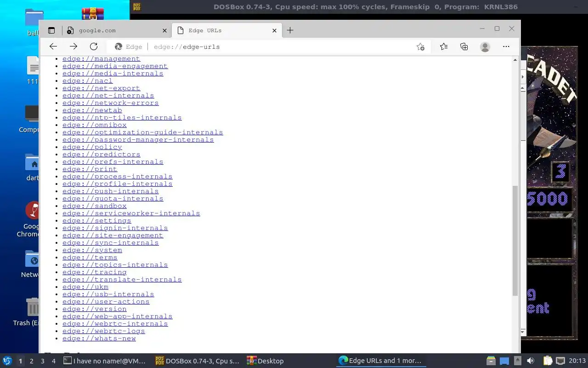Close the google.com tab
This screenshot has width=588, height=368.
[165, 30]
